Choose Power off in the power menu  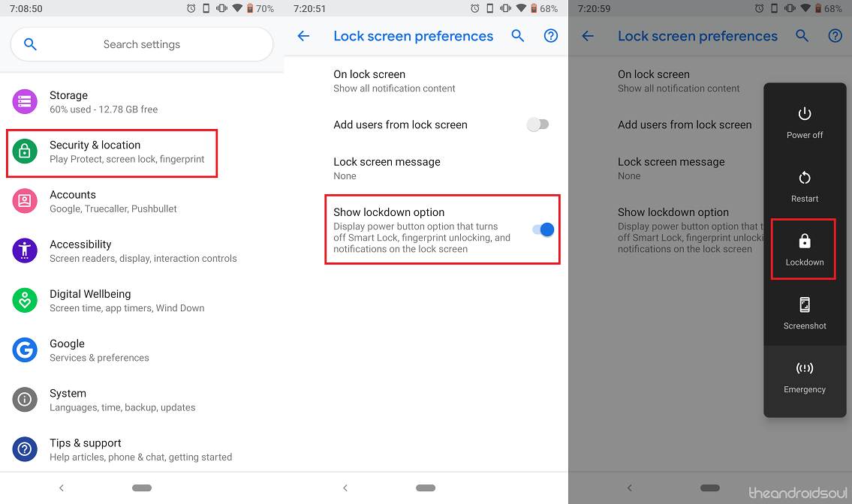805,123
